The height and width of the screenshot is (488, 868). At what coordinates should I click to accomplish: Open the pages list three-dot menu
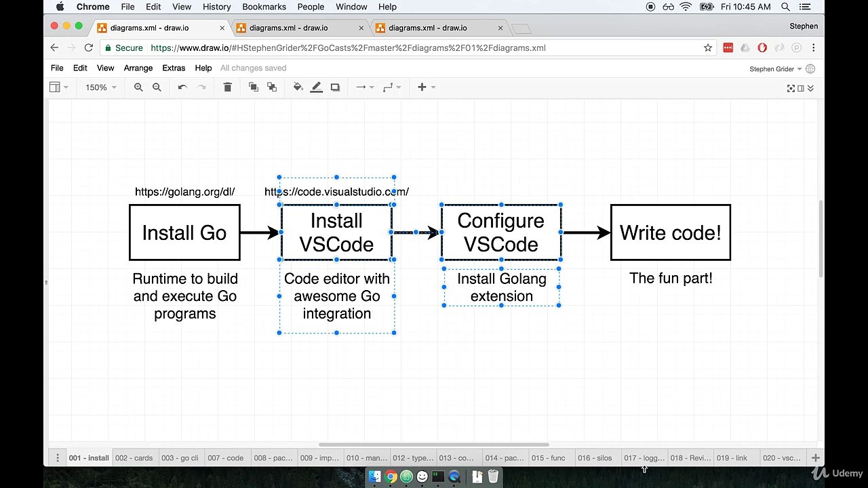click(58, 458)
